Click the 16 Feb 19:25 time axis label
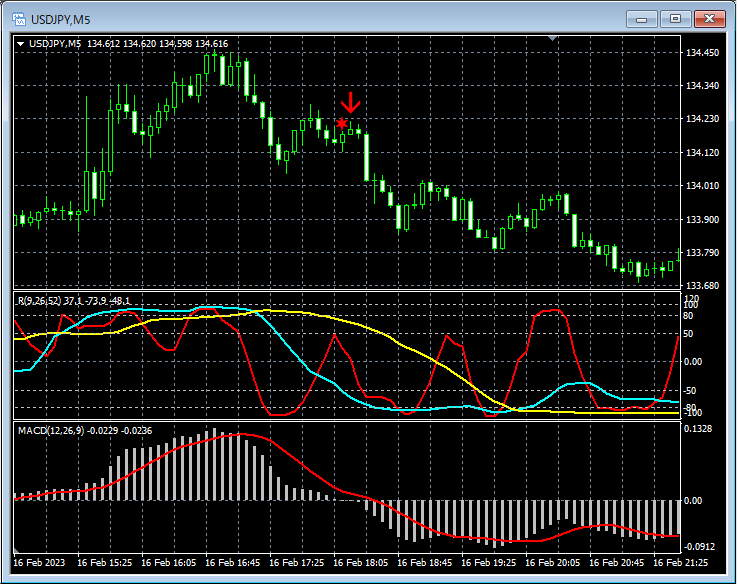 pos(489,563)
